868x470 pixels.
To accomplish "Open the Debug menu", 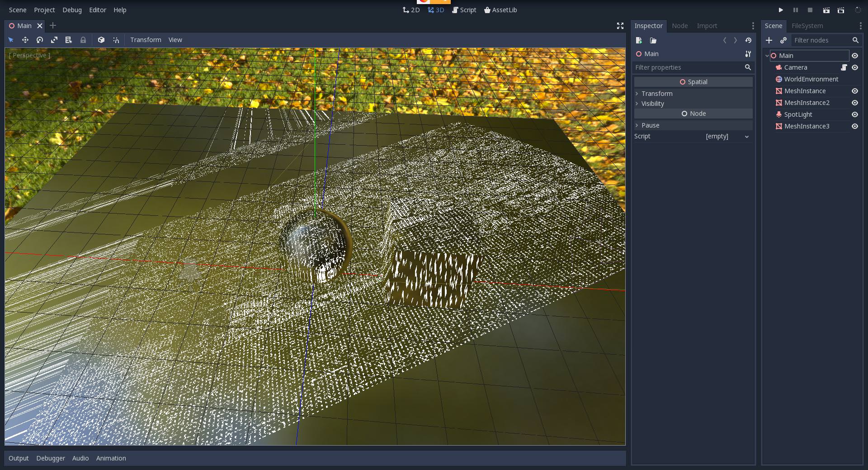I will coord(72,10).
